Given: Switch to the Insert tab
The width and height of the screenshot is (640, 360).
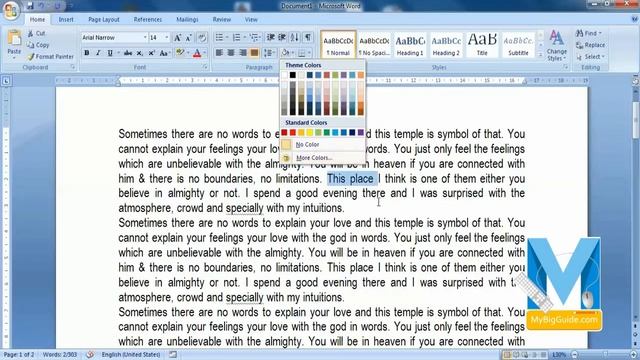Looking at the screenshot, I should [x=66, y=20].
